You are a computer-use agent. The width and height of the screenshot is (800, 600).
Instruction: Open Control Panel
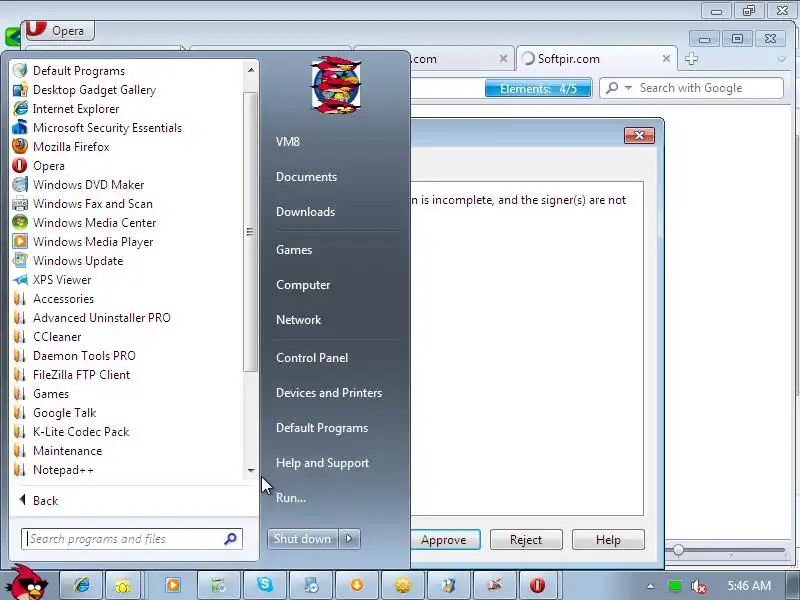click(312, 358)
